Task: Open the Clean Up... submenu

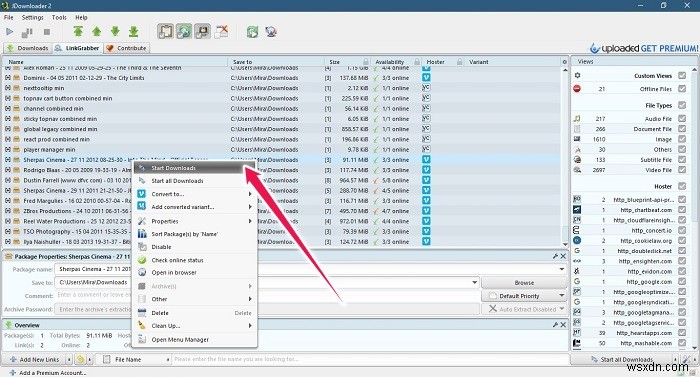Action: point(195,326)
